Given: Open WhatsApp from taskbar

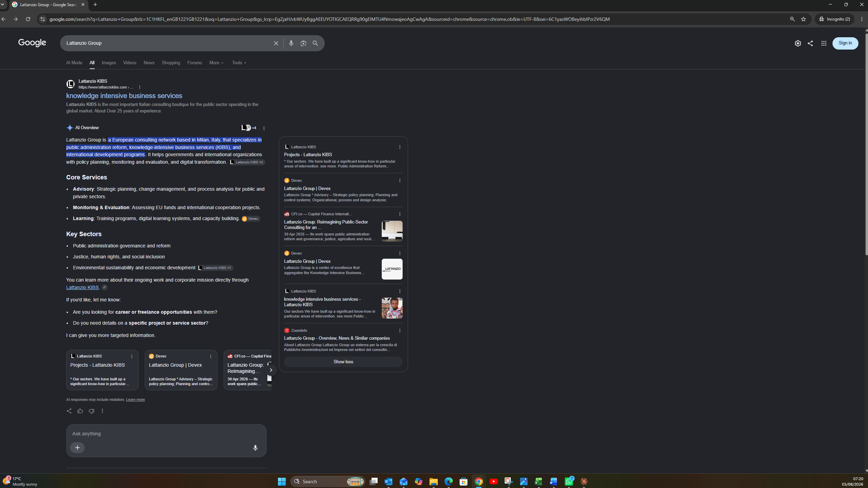Looking at the screenshot, I should click(x=569, y=482).
